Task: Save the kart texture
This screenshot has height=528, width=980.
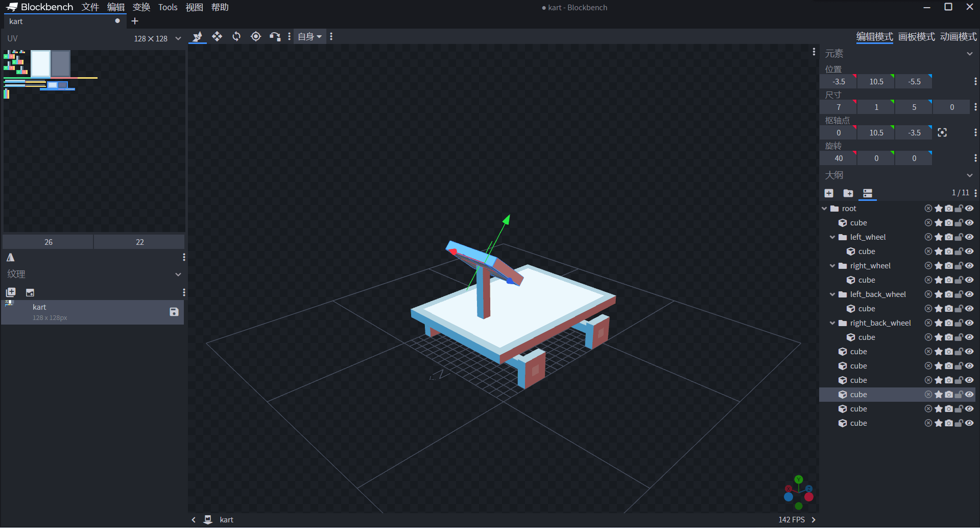Action: (x=174, y=312)
